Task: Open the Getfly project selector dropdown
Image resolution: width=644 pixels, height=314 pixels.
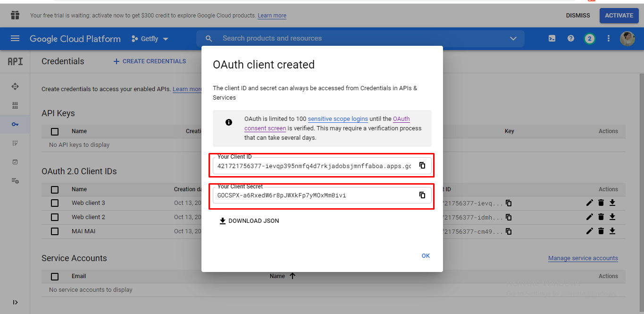Action: [150, 39]
